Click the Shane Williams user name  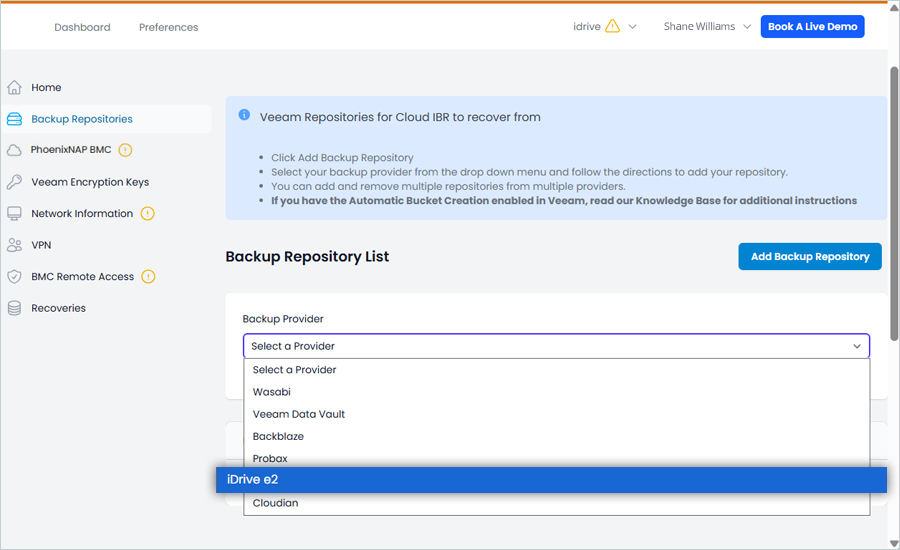click(699, 26)
